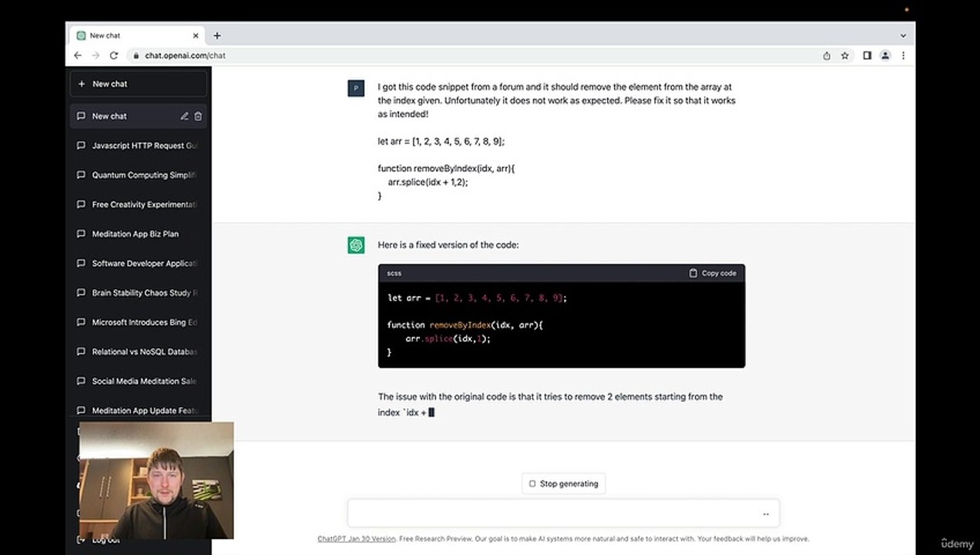This screenshot has height=555, width=980.
Task: Expand the tab search chevron
Action: 903,35
